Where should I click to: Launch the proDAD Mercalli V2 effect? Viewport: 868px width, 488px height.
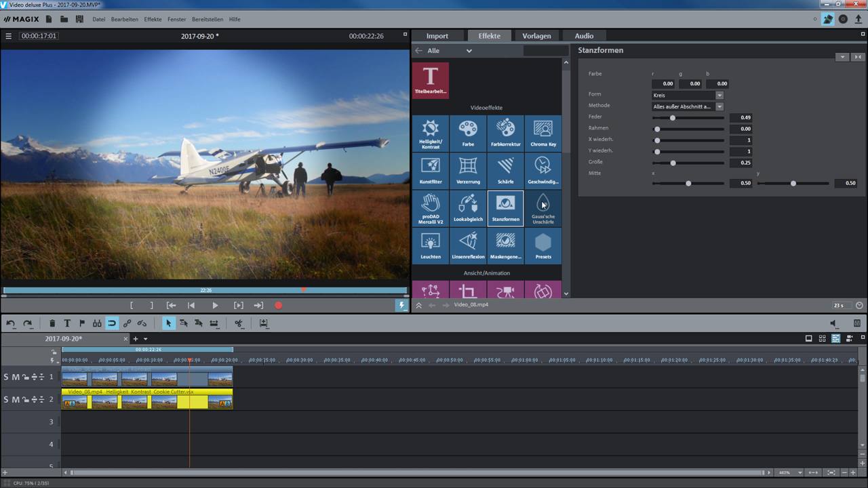(x=430, y=209)
